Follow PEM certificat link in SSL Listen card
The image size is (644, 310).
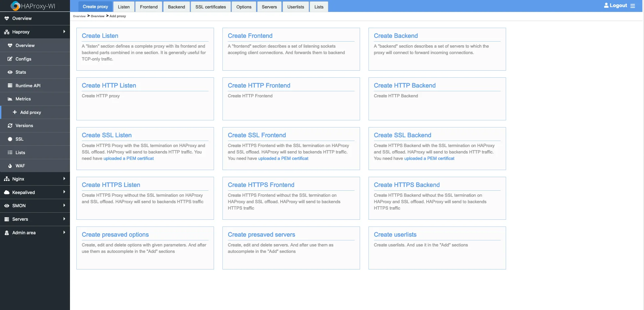[128, 158]
